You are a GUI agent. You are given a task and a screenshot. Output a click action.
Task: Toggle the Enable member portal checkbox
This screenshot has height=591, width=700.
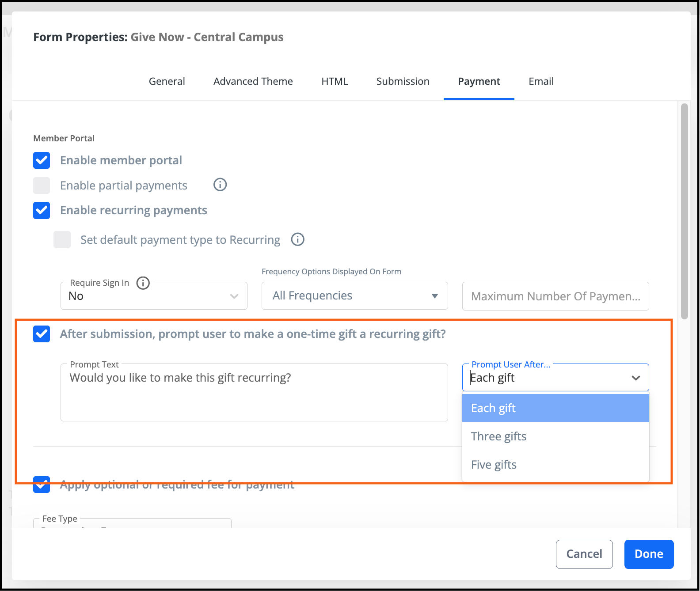42,160
